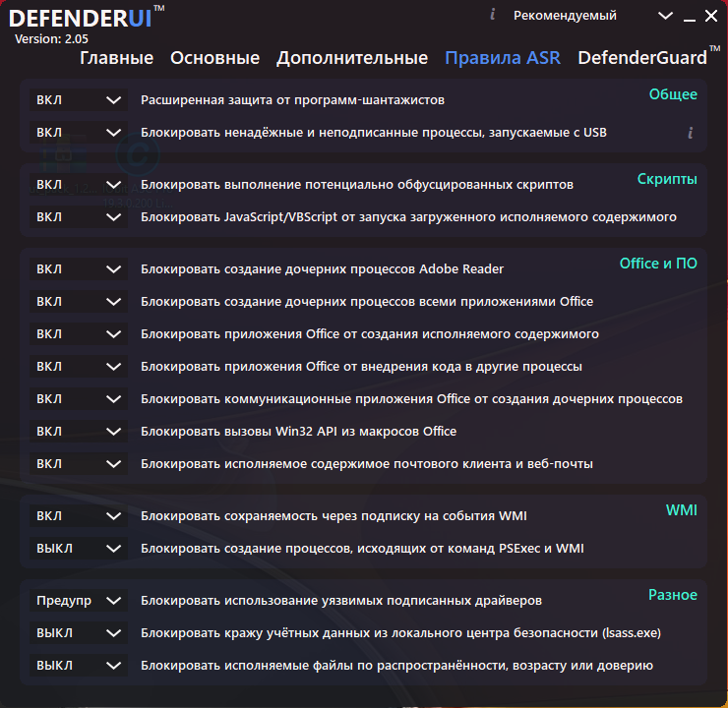Click text about Adobe Reader child processes
Screen dimensions: 728x708
(322, 269)
